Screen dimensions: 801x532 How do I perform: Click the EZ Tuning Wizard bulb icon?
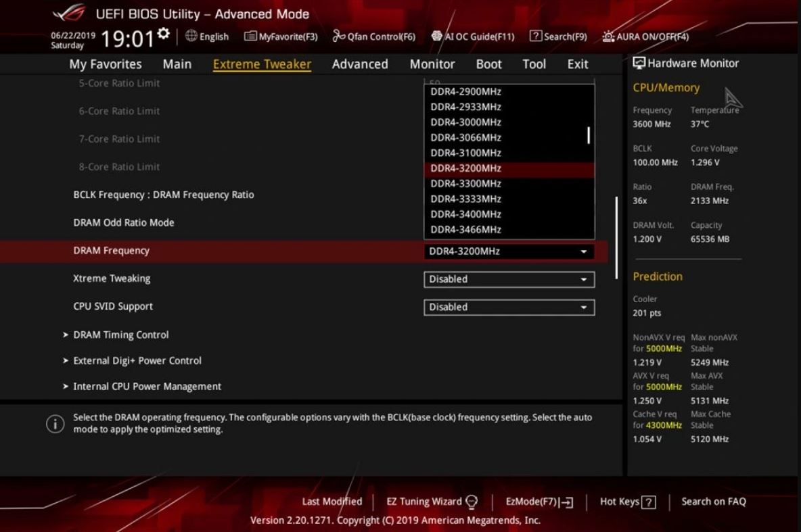pos(472,502)
